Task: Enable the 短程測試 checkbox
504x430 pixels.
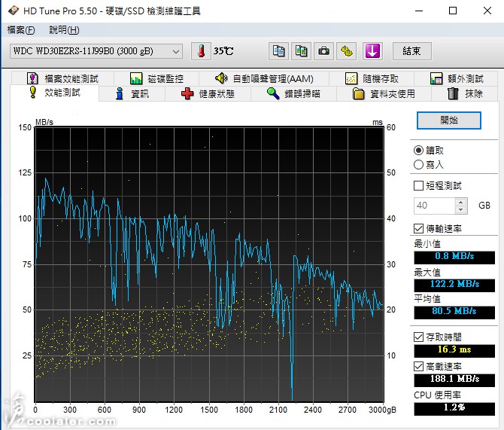Action: pos(419,185)
